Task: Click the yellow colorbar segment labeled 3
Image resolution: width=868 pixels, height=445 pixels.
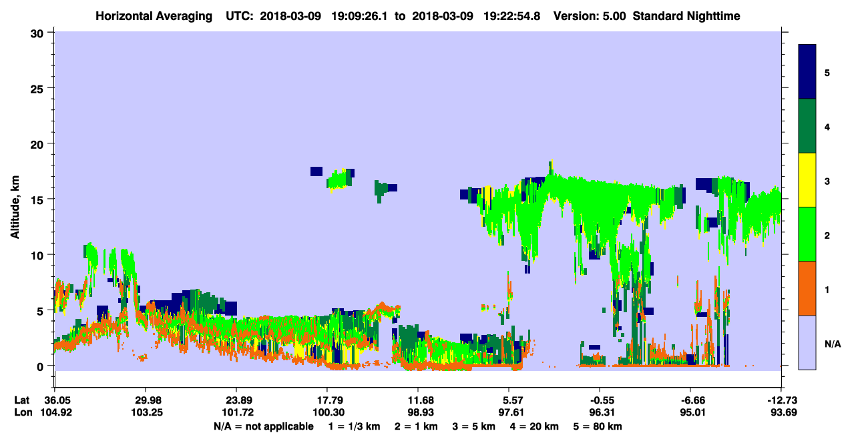Action: coord(807,180)
